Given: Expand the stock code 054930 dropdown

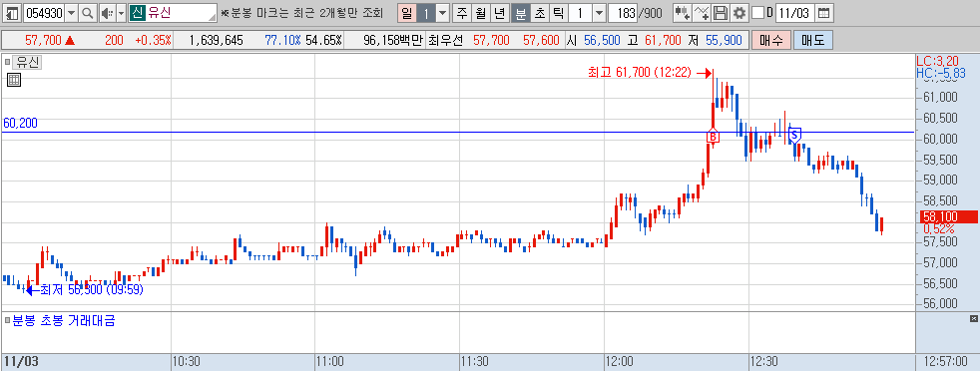Looking at the screenshot, I should point(71,13).
